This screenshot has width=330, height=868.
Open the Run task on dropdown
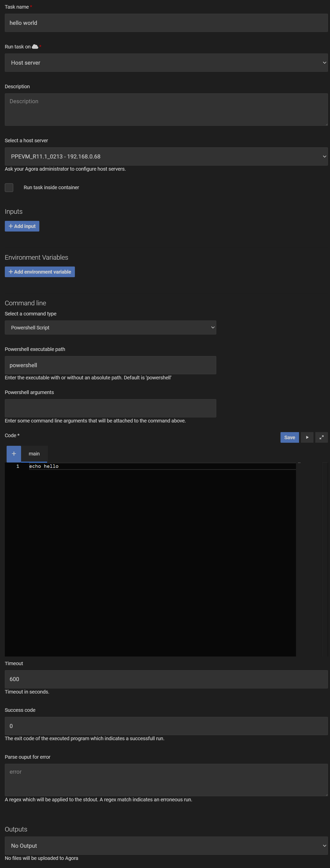tap(166, 63)
